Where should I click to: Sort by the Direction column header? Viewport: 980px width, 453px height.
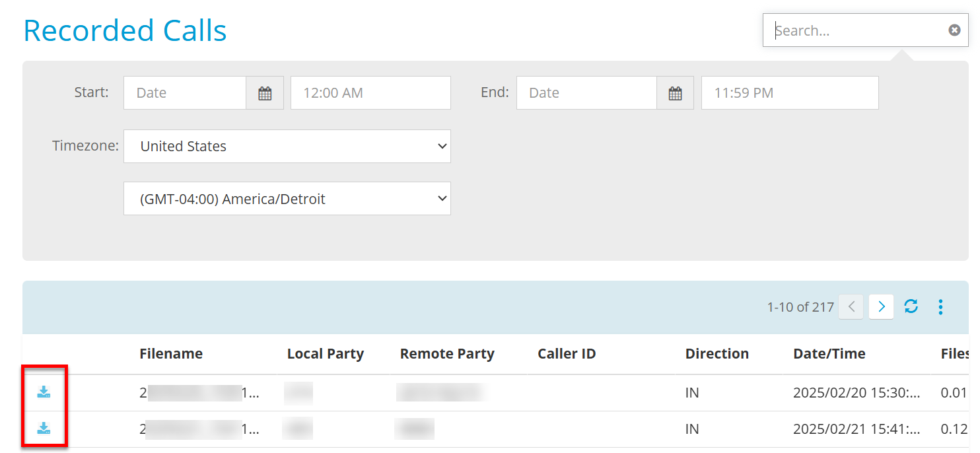pos(717,353)
